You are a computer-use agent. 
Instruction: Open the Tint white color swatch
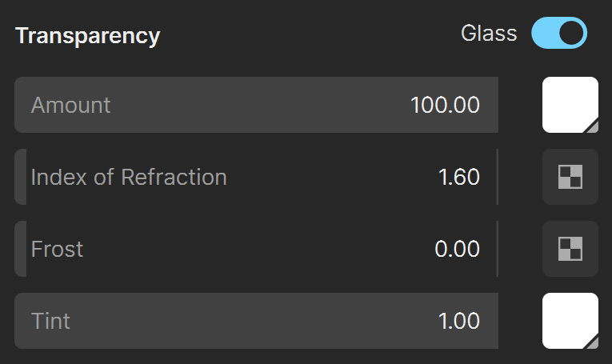pos(570,321)
